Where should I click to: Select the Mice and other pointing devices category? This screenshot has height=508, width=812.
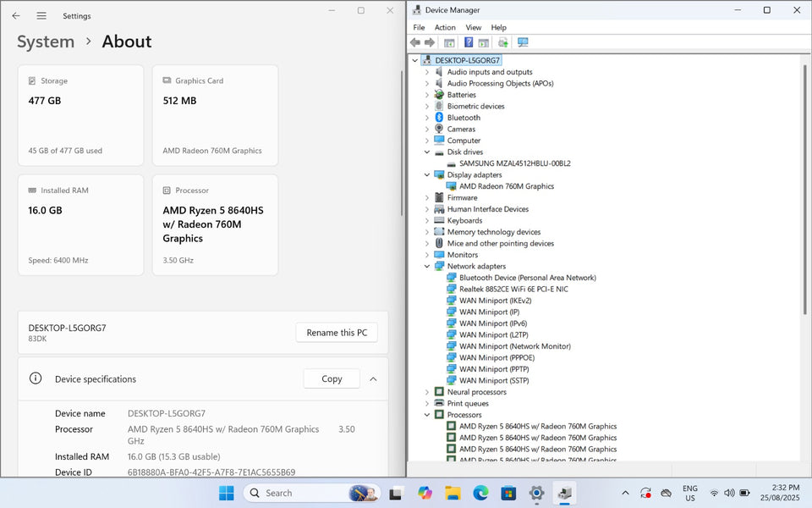click(501, 243)
